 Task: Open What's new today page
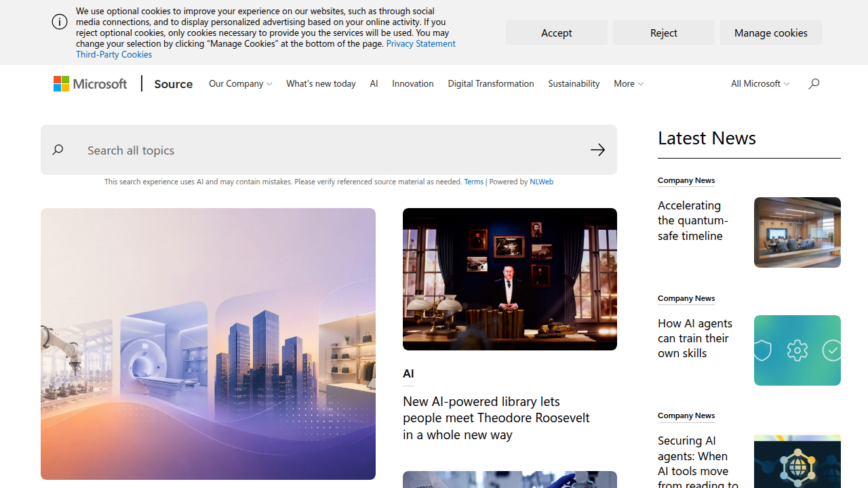[321, 83]
